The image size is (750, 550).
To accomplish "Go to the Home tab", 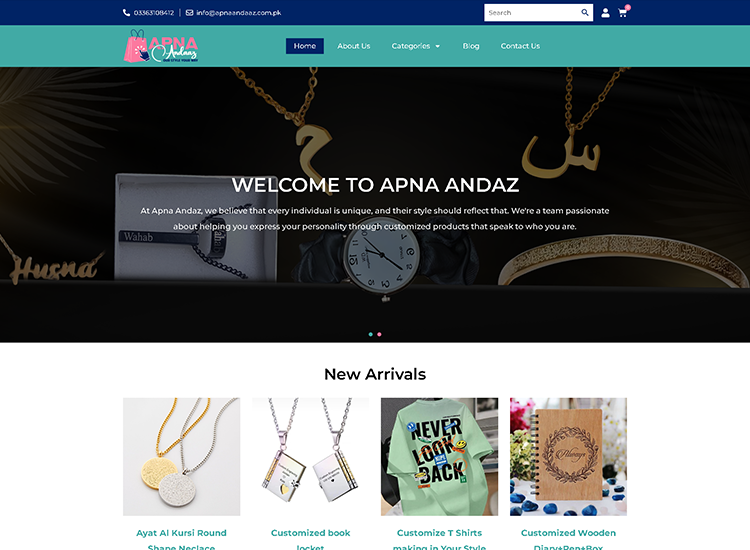I will tap(305, 46).
